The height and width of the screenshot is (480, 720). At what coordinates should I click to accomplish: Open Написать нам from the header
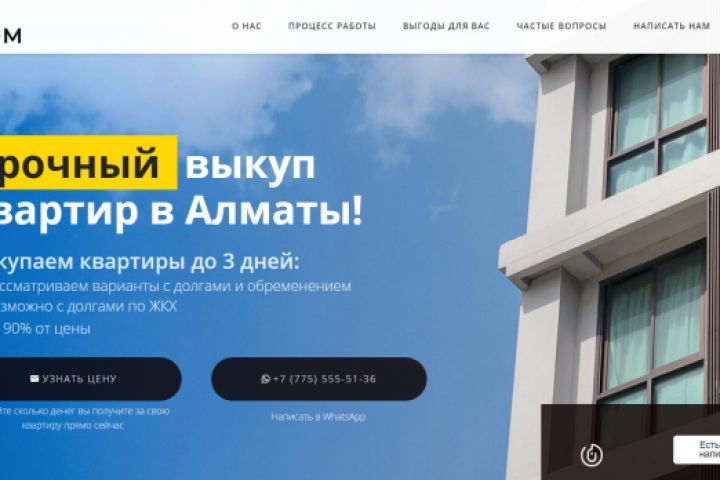(x=672, y=26)
